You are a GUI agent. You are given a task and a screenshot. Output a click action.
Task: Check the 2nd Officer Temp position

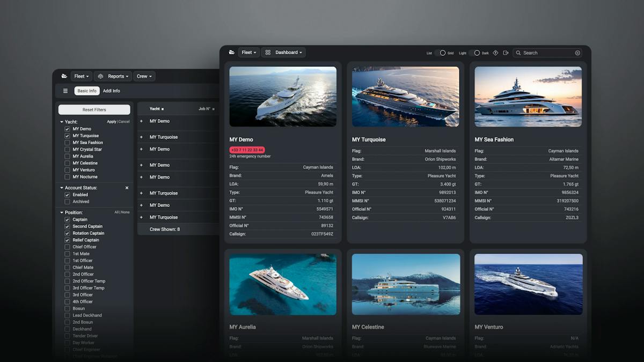(x=67, y=281)
